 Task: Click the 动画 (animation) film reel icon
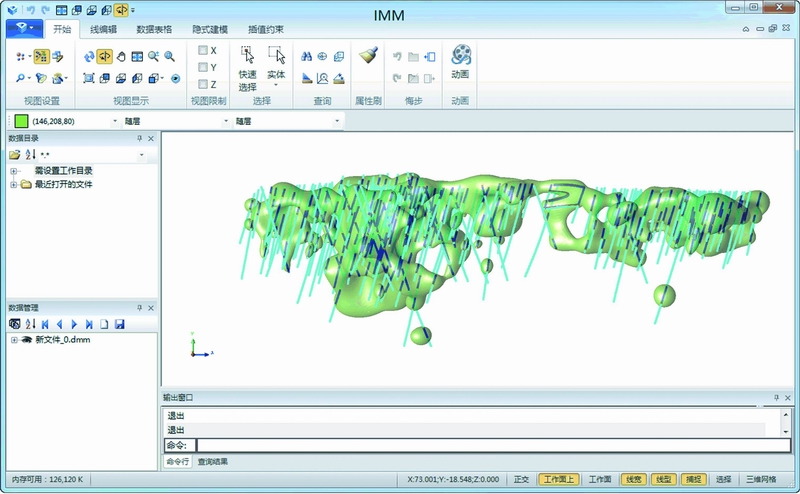click(x=461, y=56)
